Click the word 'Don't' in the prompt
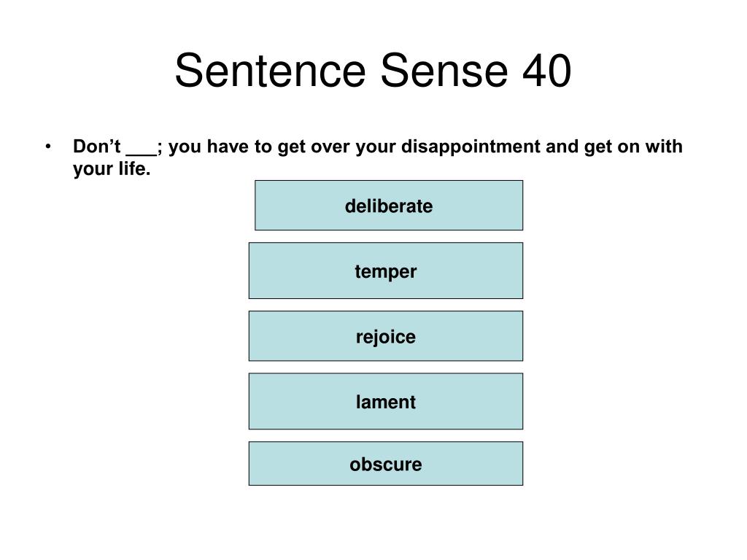This screenshot has height=560, width=747. [x=97, y=146]
